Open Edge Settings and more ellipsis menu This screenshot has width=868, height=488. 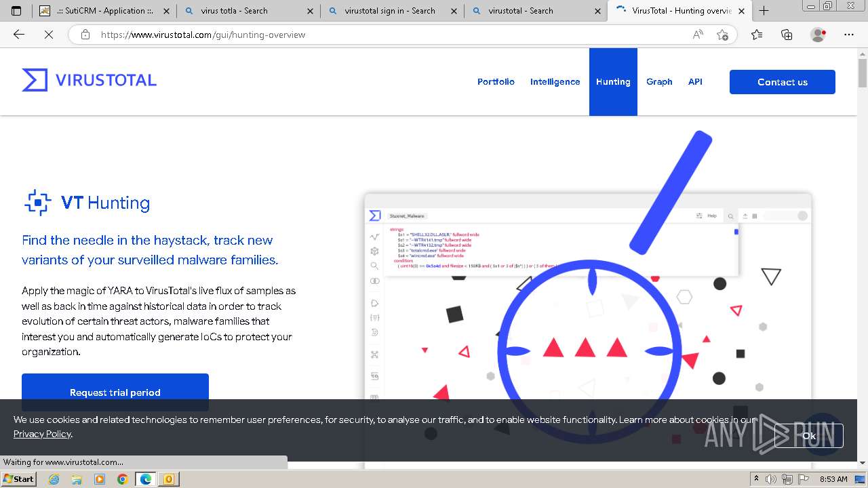click(849, 35)
